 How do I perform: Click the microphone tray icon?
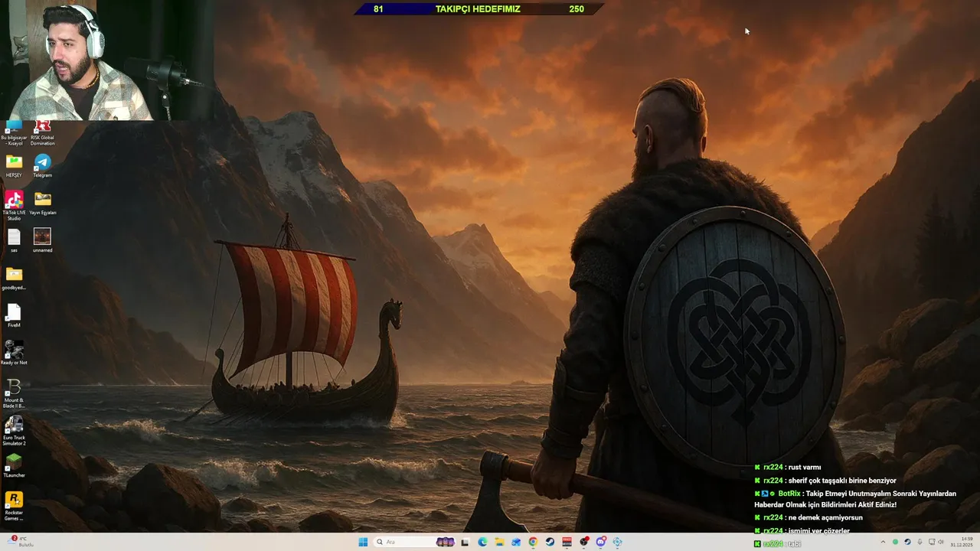[920, 542]
